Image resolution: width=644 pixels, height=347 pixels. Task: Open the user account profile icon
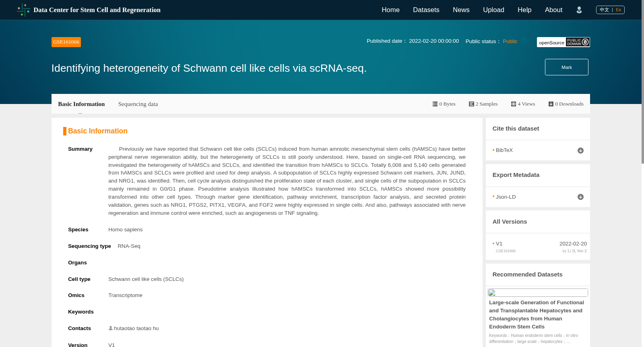pos(579,10)
